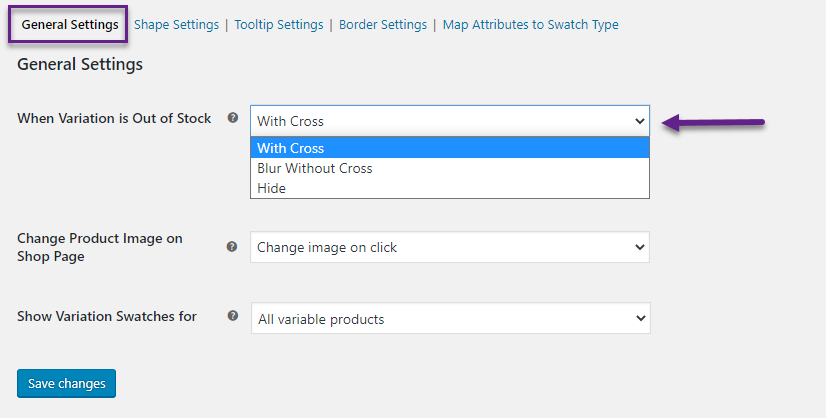
Task: Open the Change image on click dropdown
Action: pos(450,247)
